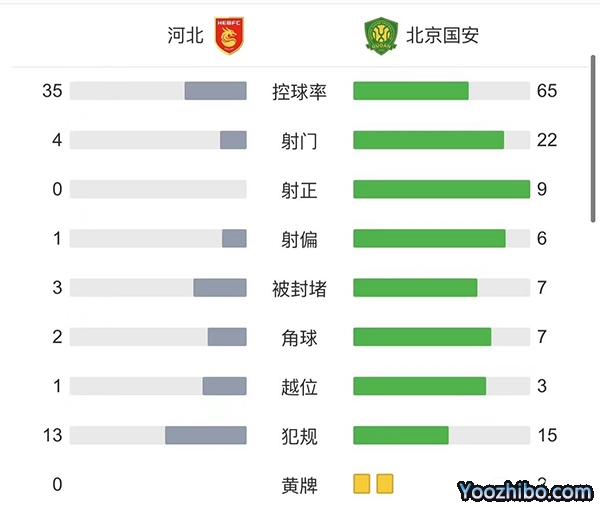Click Hebei's gray possession bar

pyautogui.click(x=215, y=91)
